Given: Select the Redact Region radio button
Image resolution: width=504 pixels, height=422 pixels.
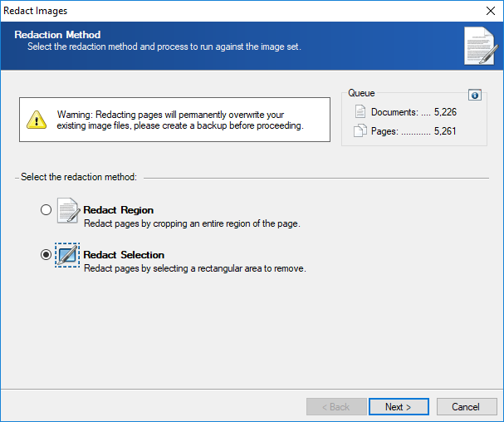Looking at the screenshot, I should (x=46, y=210).
